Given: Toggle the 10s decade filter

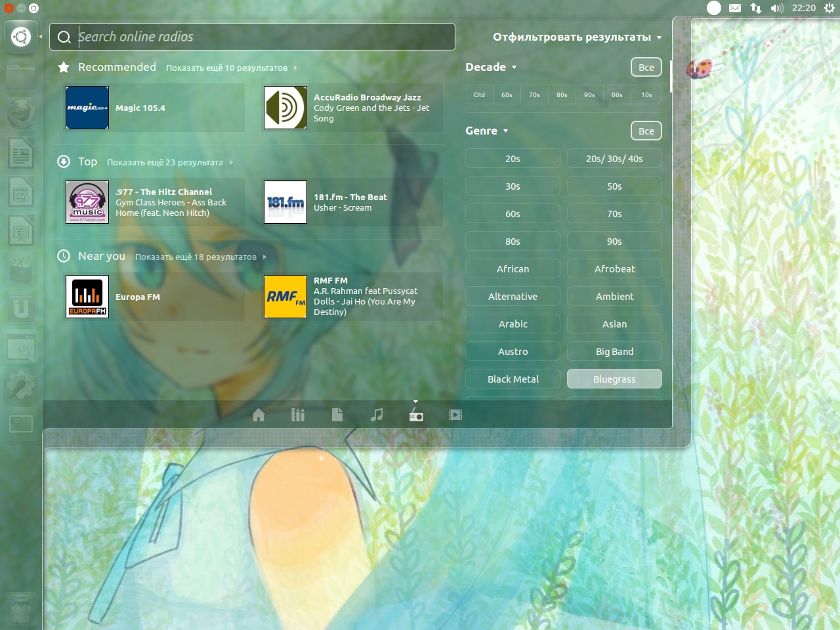Looking at the screenshot, I should pos(646,94).
